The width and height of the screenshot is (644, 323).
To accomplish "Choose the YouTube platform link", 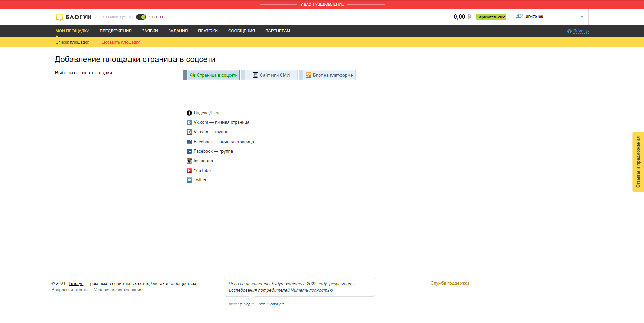I will click(202, 171).
